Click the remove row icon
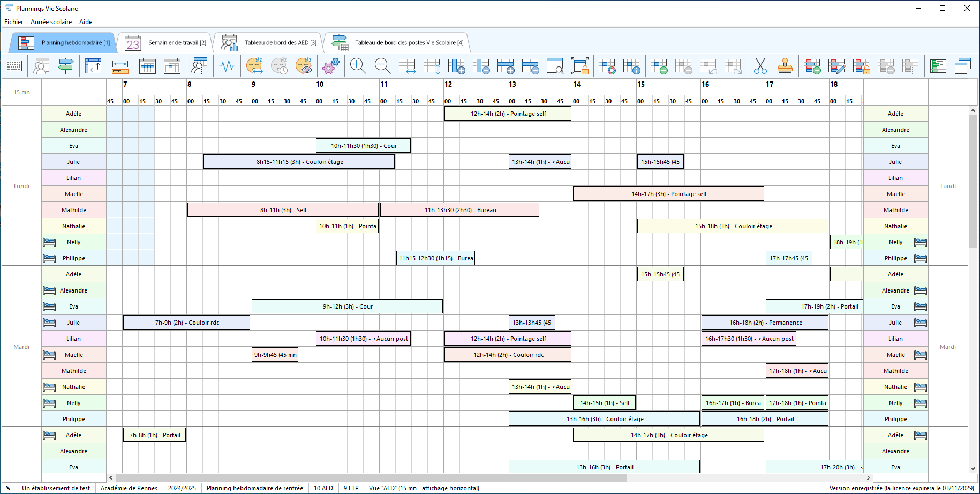This screenshot has height=494, width=980. click(x=530, y=66)
